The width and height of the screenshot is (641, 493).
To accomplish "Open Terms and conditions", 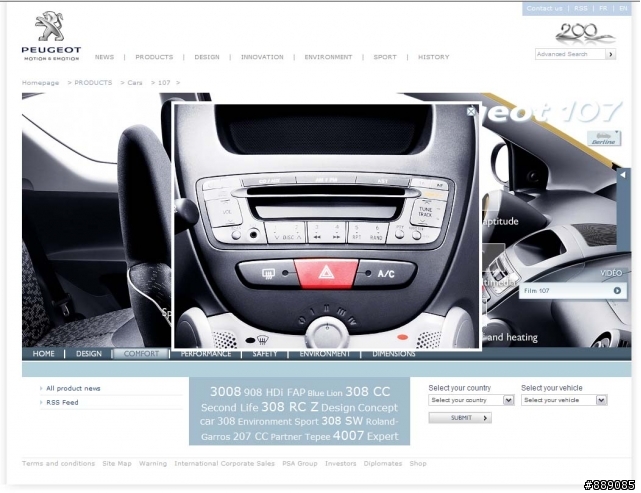I will (58, 464).
